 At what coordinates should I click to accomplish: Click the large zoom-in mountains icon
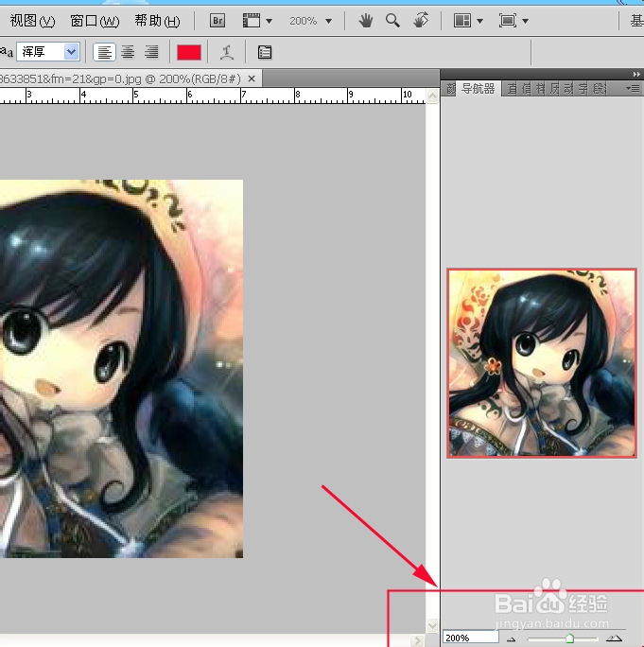point(614,638)
